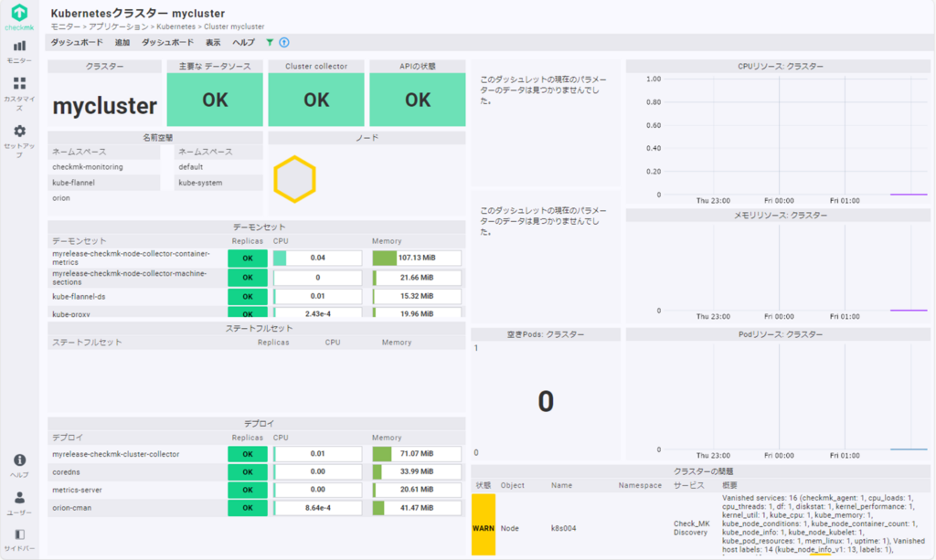Screen dimensions: 936x560
Task: Click the 0.04 CPU bar for container-metrics
Action: click(317, 258)
